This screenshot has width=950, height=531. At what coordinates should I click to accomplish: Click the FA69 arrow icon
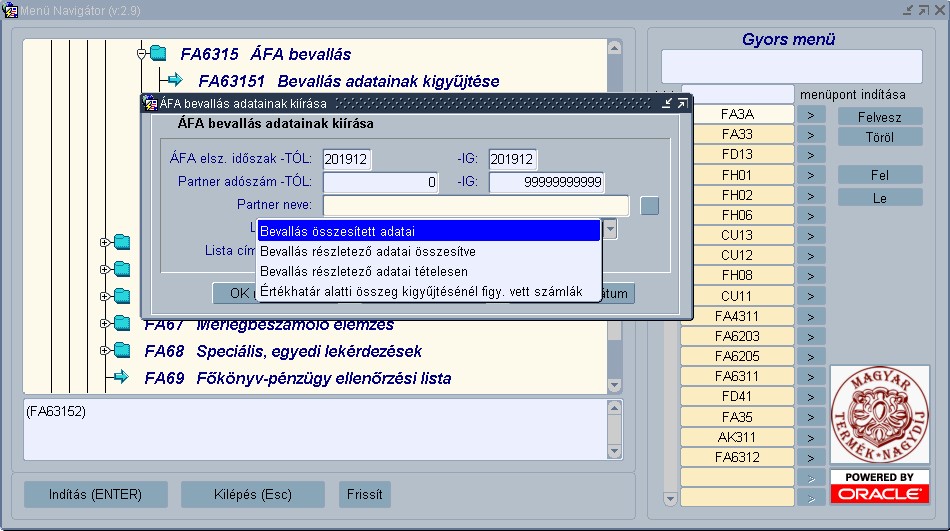pos(121,377)
